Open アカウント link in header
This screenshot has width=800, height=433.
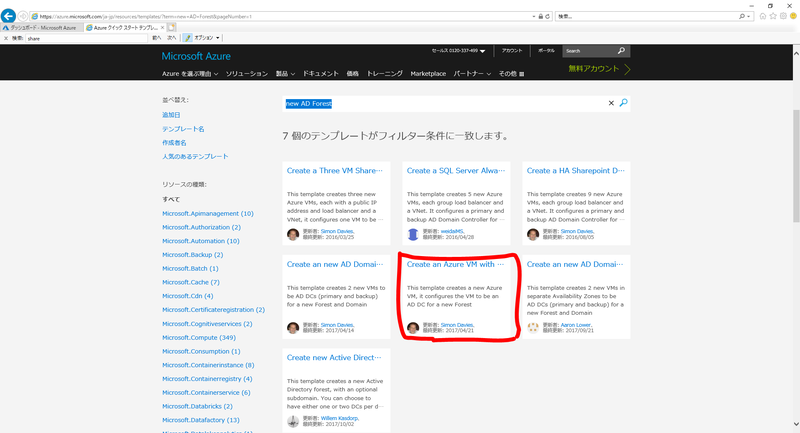(x=512, y=51)
